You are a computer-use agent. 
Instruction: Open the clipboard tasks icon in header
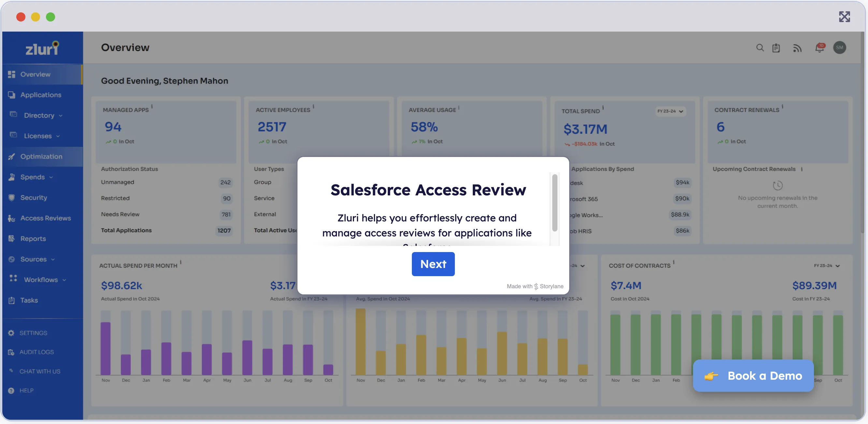(776, 48)
